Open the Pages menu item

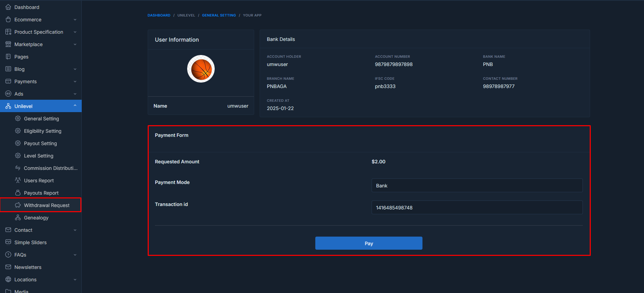pos(21,57)
